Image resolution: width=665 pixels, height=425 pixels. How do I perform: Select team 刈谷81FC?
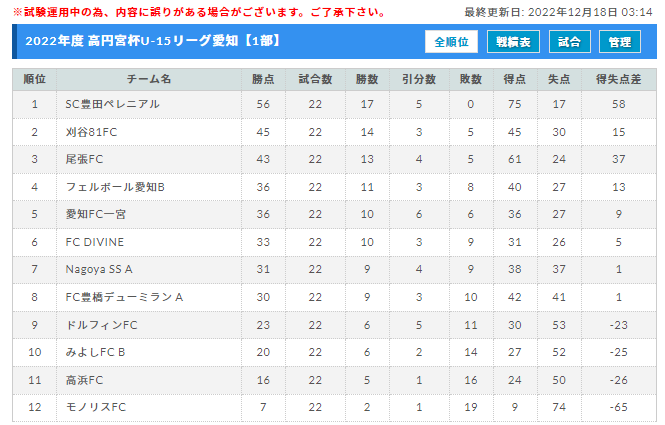[x=91, y=132]
